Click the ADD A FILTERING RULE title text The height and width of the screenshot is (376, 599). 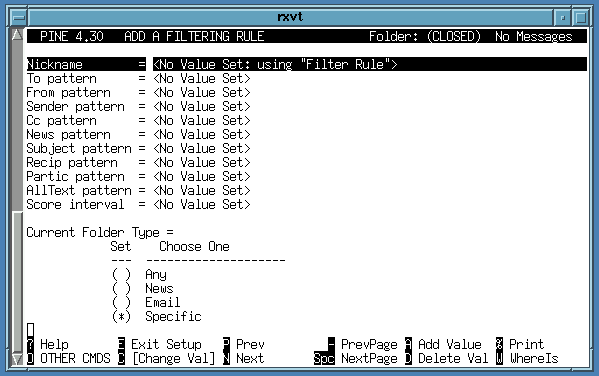(194, 36)
